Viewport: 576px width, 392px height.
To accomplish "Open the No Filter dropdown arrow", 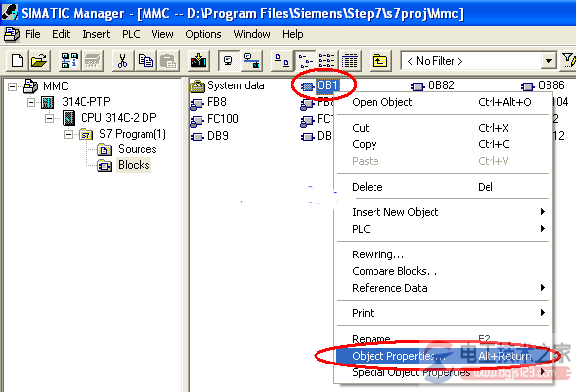I will click(x=548, y=61).
